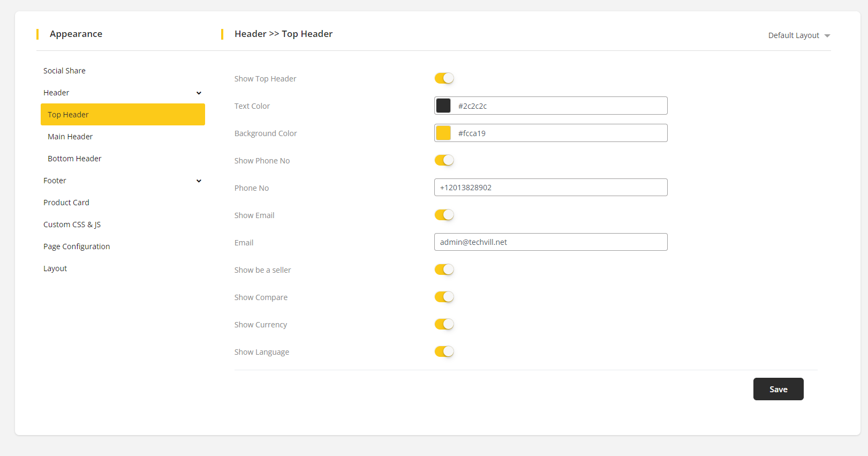Pick the Text Color dark swatch

[443, 106]
